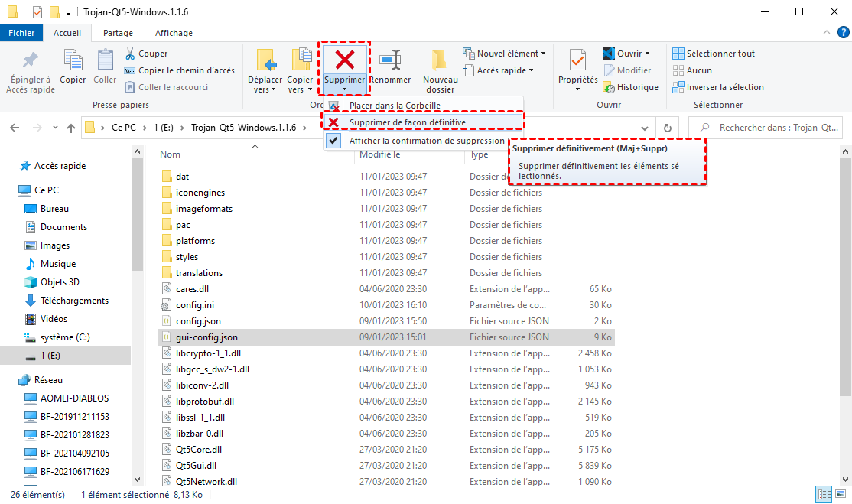Sort by the Modifié le column header
The height and width of the screenshot is (504, 852).
click(380, 154)
